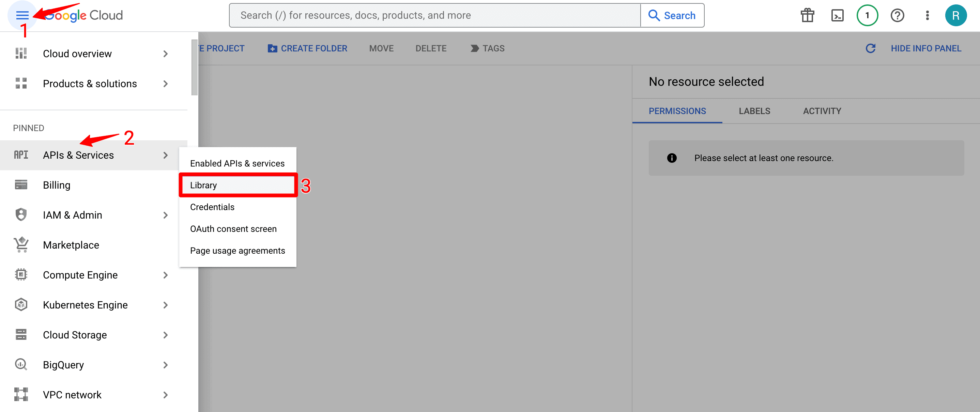Select the BigQuery menu label
This screenshot has width=980, height=412.
(x=63, y=365)
